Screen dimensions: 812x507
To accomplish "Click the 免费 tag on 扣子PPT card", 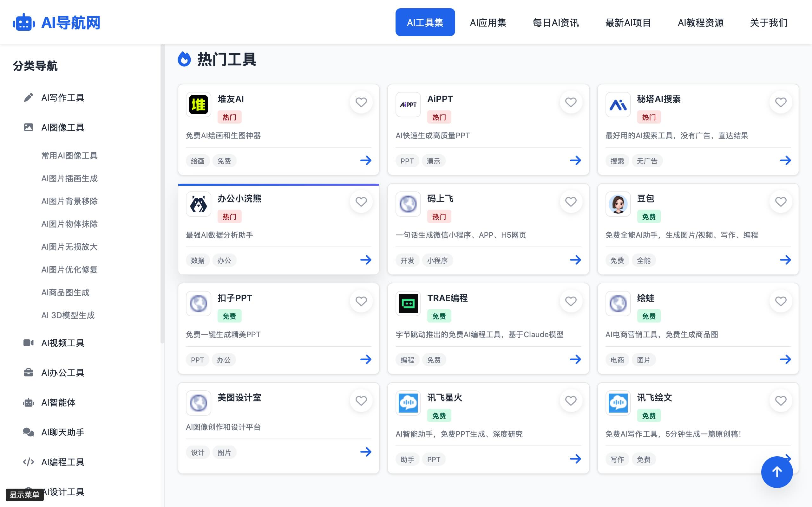I will tap(229, 316).
